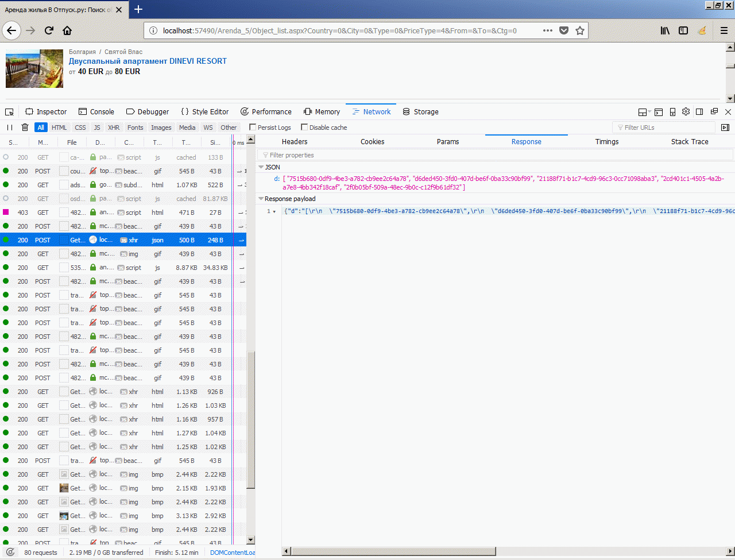Toggle the split console
The image size is (735, 560).
pos(659,112)
